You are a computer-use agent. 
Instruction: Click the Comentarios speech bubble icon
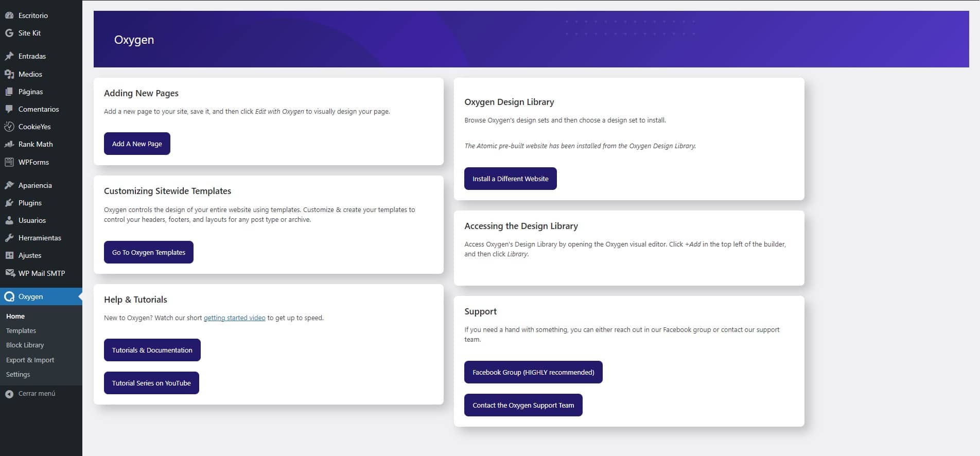click(9, 109)
